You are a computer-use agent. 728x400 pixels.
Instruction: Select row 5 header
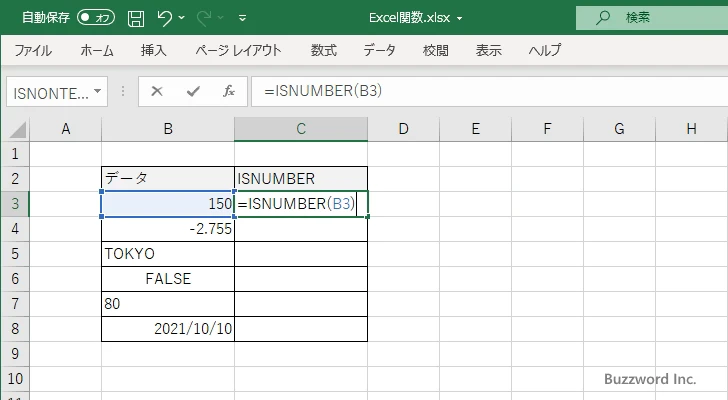point(15,254)
